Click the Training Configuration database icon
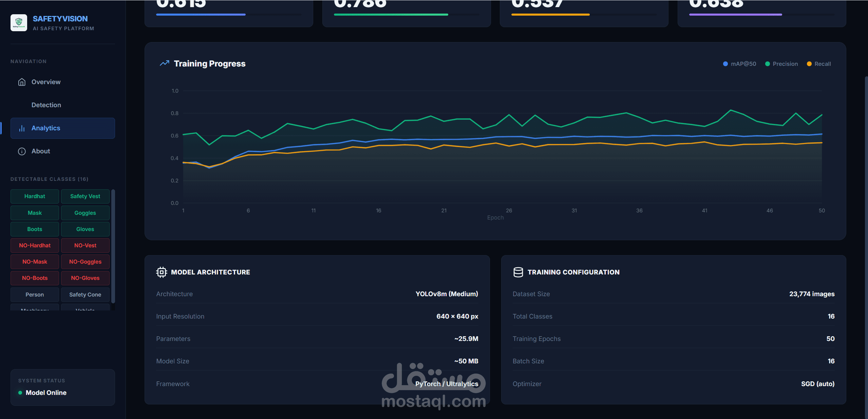Viewport: 868px width, 419px height. coord(518,272)
